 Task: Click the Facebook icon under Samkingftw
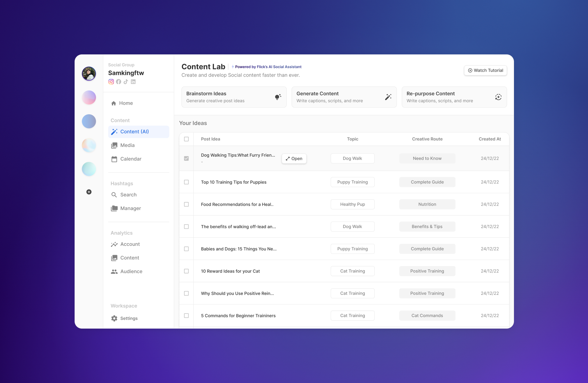pos(119,82)
